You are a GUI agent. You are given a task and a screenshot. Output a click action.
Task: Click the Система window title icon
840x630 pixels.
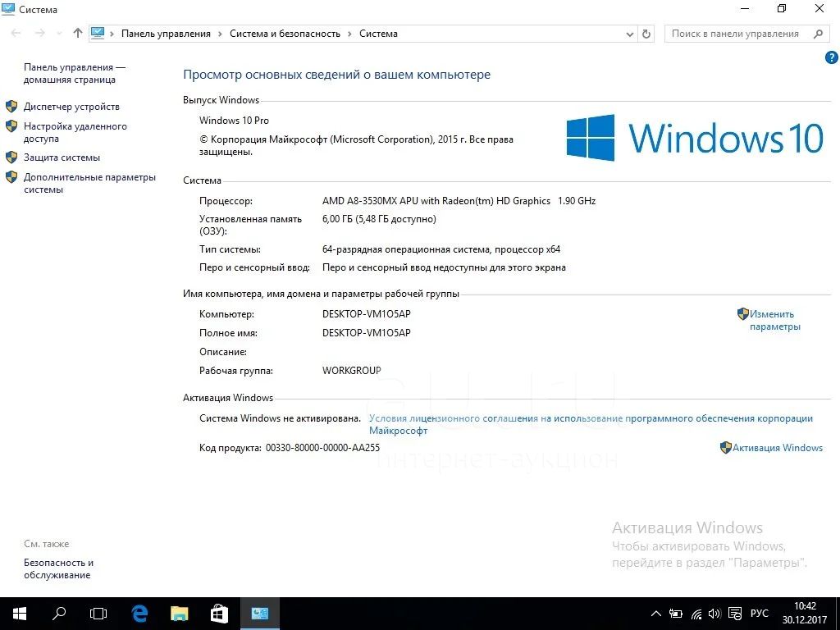tap(8, 9)
